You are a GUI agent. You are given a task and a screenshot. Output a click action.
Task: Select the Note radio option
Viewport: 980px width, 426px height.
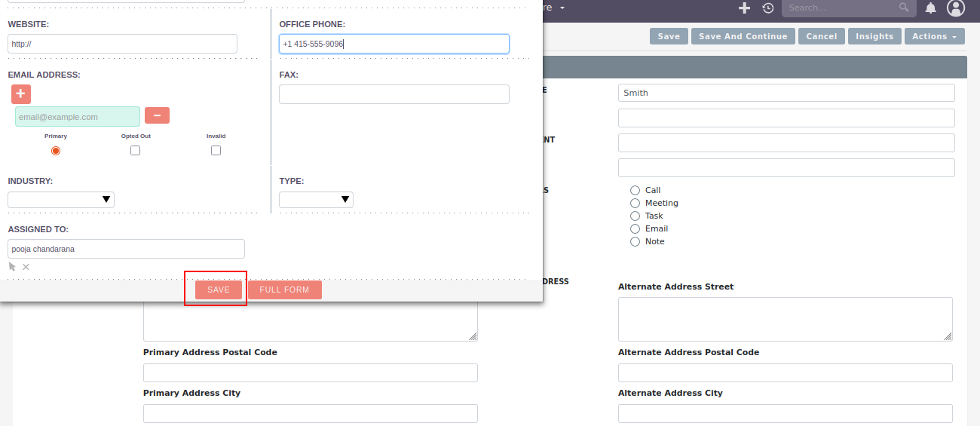pyautogui.click(x=635, y=242)
